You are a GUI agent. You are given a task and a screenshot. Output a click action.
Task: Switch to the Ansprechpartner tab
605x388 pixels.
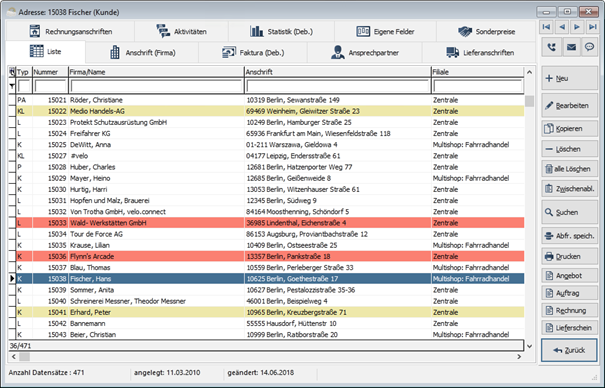365,52
